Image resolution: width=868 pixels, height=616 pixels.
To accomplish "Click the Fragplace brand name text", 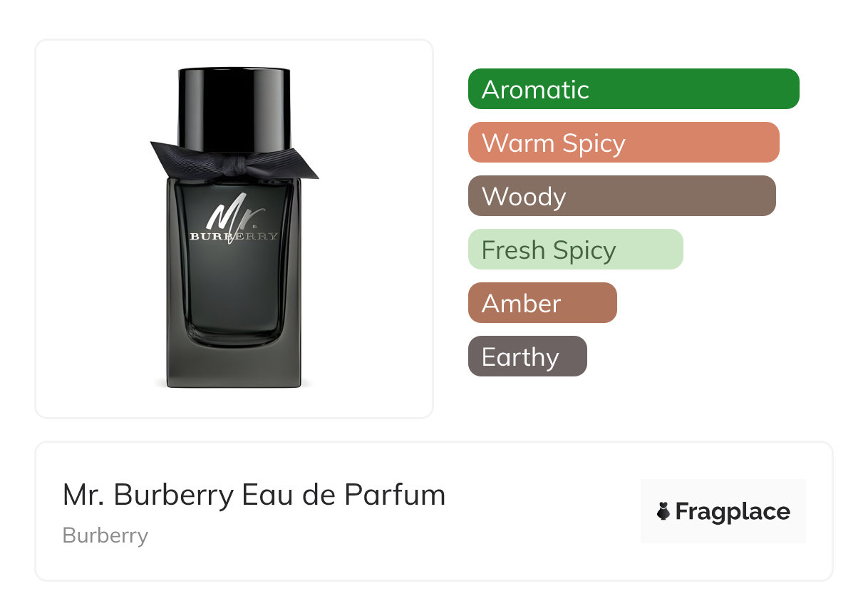I will (x=733, y=512).
